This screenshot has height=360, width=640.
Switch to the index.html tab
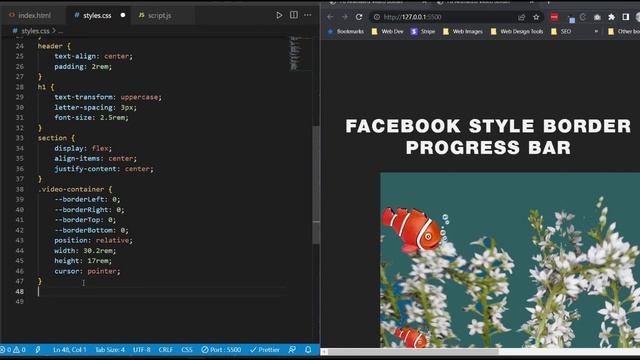[30, 16]
